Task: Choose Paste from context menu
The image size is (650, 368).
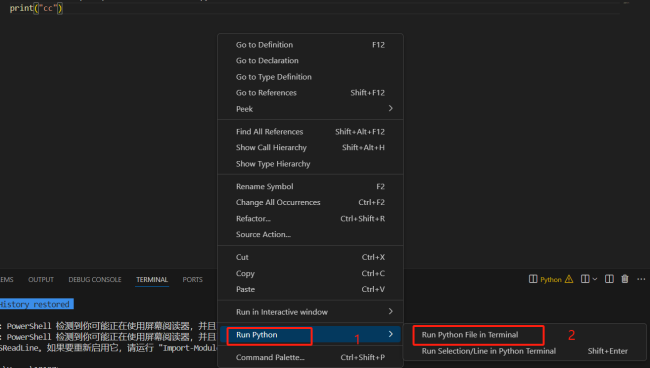Action: pos(310,289)
